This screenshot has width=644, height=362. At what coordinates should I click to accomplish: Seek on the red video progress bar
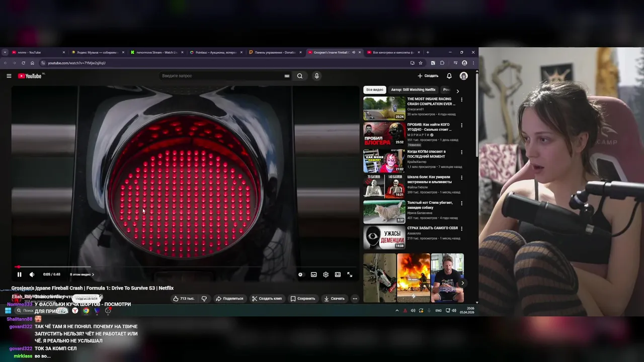pos(185,267)
